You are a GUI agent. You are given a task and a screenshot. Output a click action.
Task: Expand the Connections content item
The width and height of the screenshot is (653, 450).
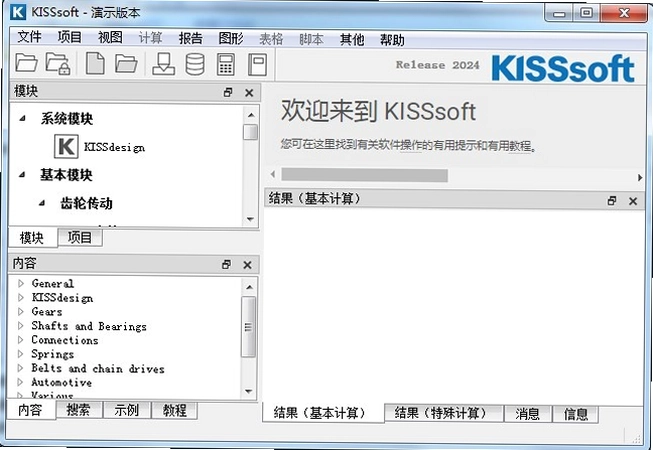[21, 340]
